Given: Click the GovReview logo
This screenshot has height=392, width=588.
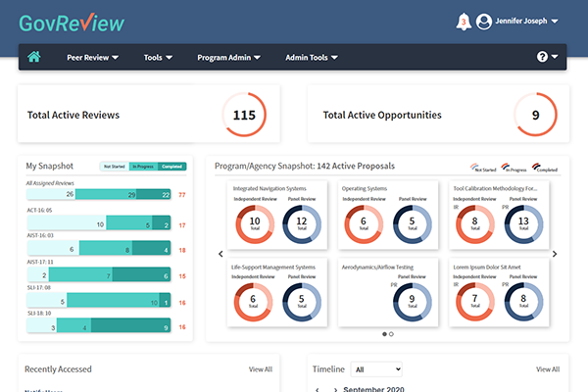Looking at the screenshot, I should tap(72, 23).
